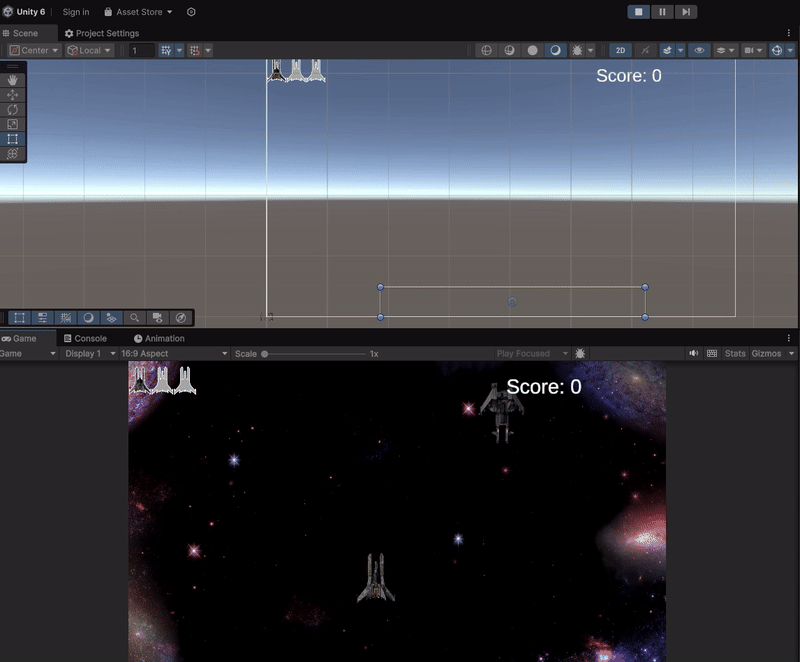Select the Move tool in the Scene toolbar
800x662 pixels.
(12, 93)
